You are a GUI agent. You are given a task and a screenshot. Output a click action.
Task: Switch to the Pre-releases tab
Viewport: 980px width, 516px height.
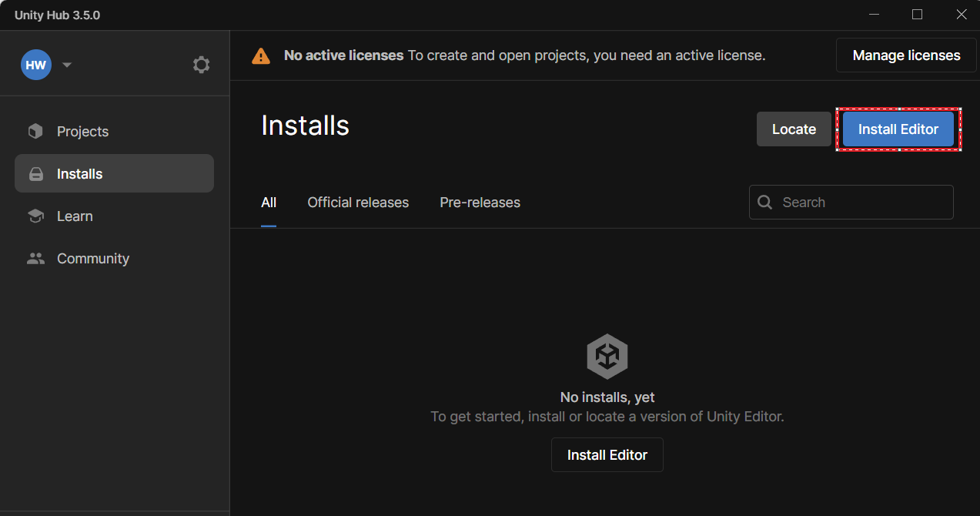[x=480, y=203]
